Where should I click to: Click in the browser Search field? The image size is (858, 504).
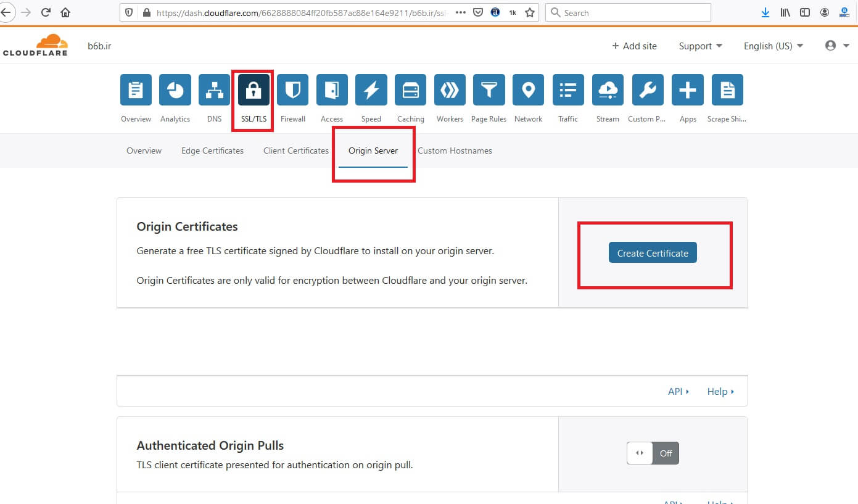[628, 12]
